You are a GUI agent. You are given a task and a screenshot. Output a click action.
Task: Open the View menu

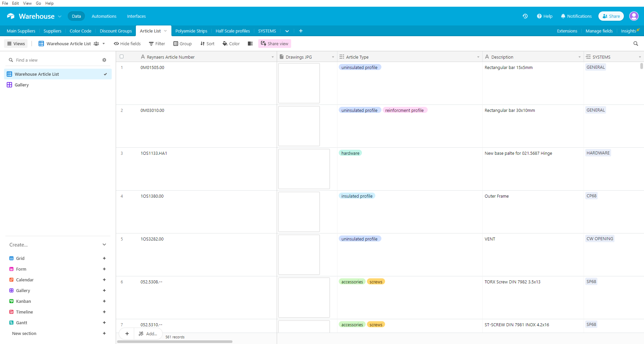[27, 3]
